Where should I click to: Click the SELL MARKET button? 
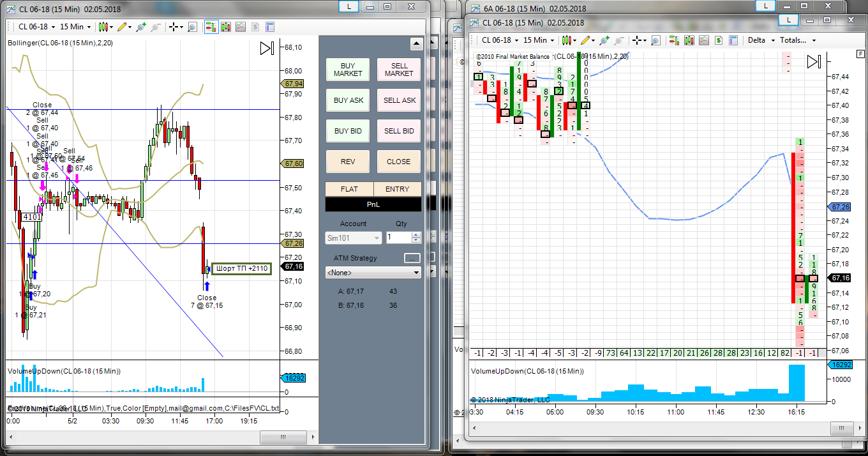tap(399, 70)
